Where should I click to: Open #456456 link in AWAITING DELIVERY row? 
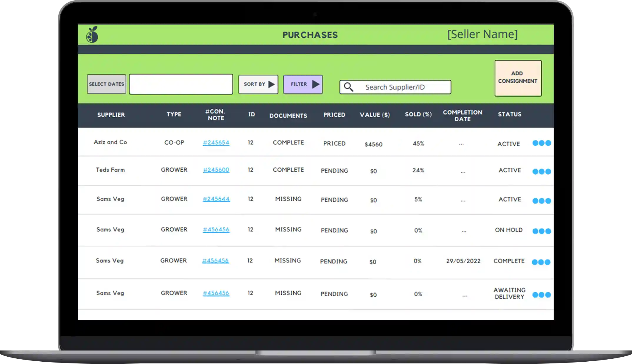pyautogui.click(x=216, y=293)
